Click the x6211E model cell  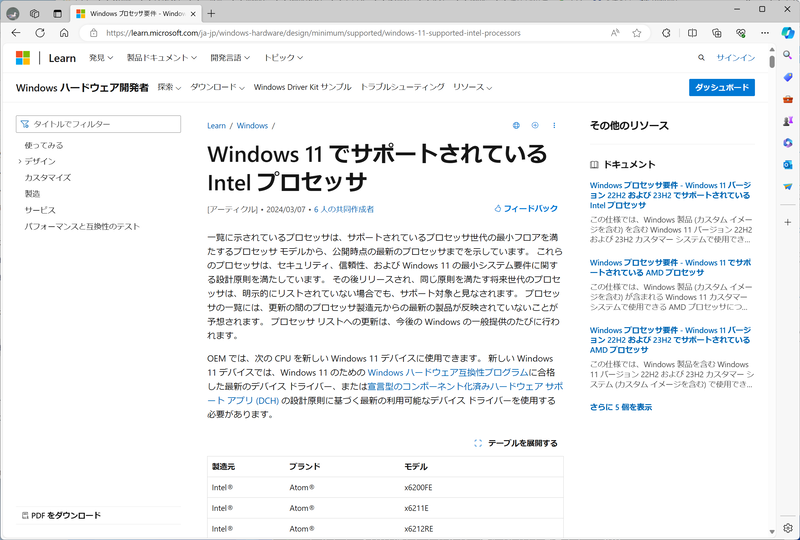click(416, 508)
